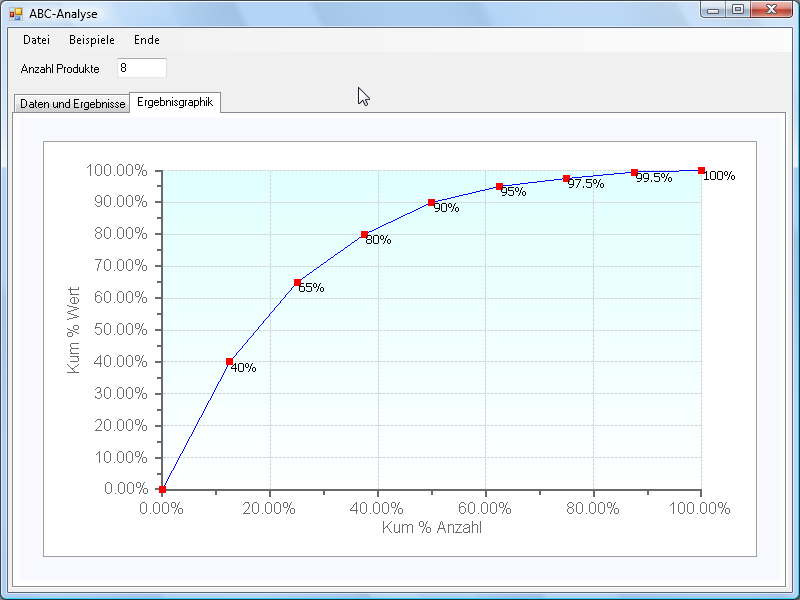Select the Ergebnisgraphik tab
This screenshot has width=800, height=600.
pos(175,102)
